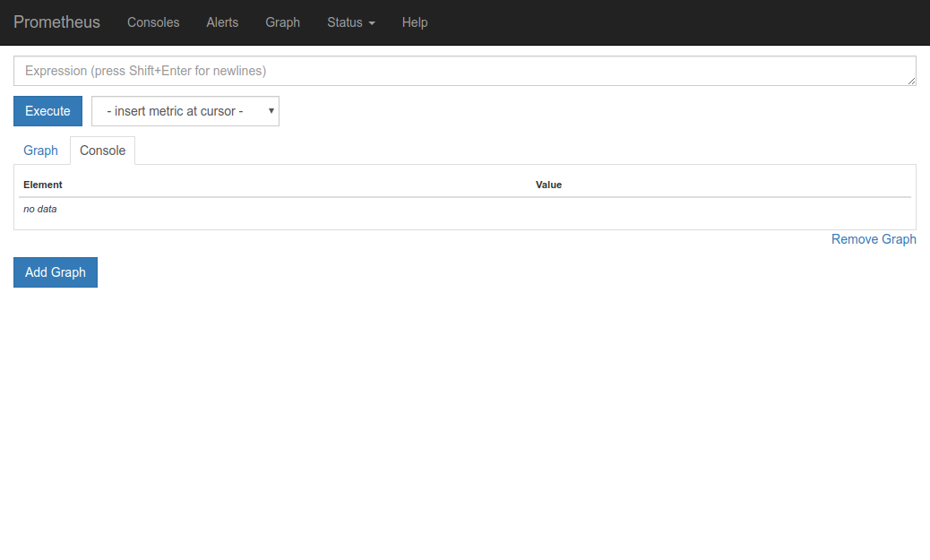Click the Element column header
This screenshot has height=560, width=930.
(43, 185)
